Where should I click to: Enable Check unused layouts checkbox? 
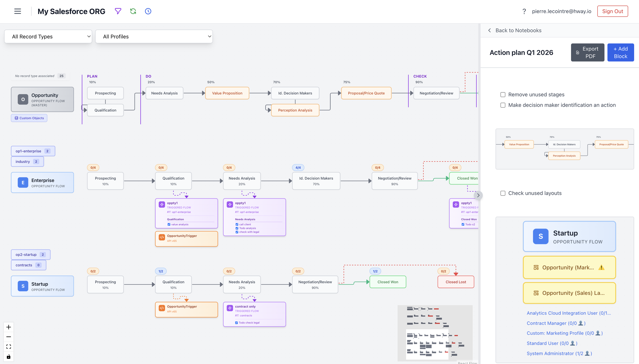pos(503,193)
